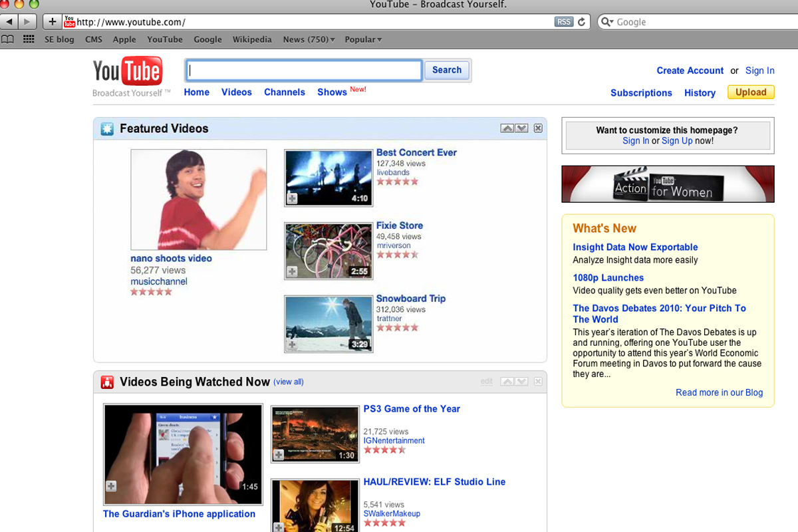Click Create Account link

(690, 70)
